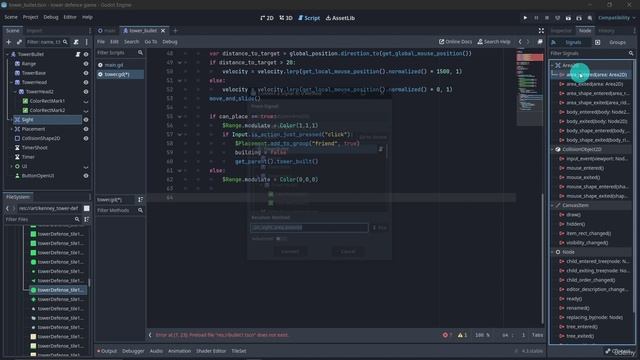The width and height of the screenshot is (640, 360).
Task: Collapse the TowerHead node tree
Action: coord(11,82)
